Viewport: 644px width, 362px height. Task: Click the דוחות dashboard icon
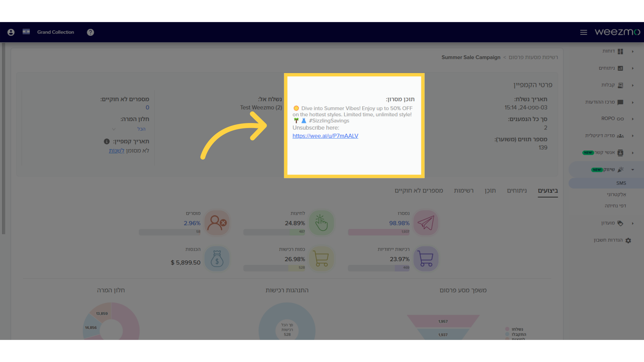(620, 51)
